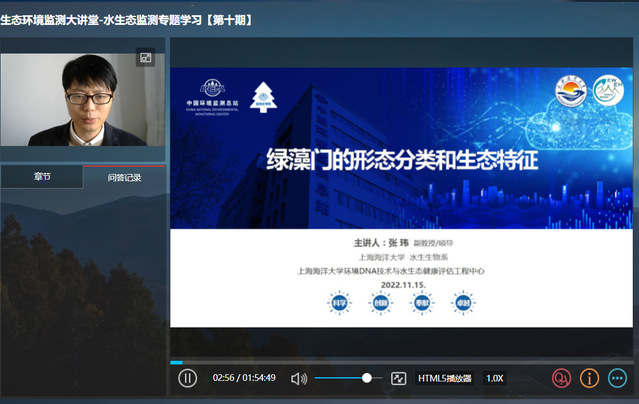Click the green pine tree logo
This screenshot has height=404, width=639.
[x=262, y=96]
